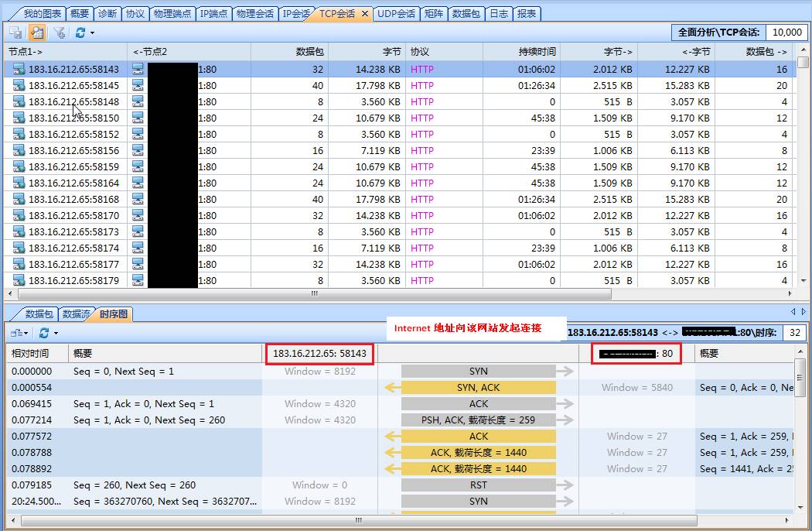Click the export/save icon in upper toolbar

pyautogui.click(x=15, y=33)
